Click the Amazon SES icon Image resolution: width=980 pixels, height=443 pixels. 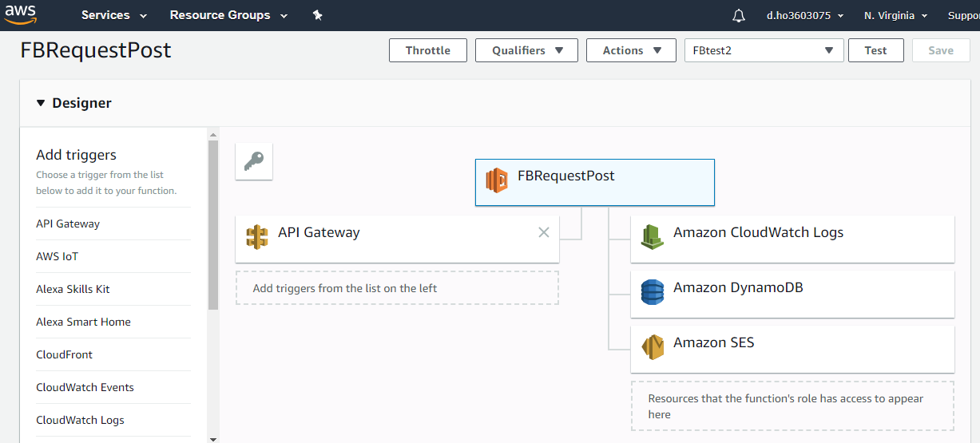tap(653, 347)
